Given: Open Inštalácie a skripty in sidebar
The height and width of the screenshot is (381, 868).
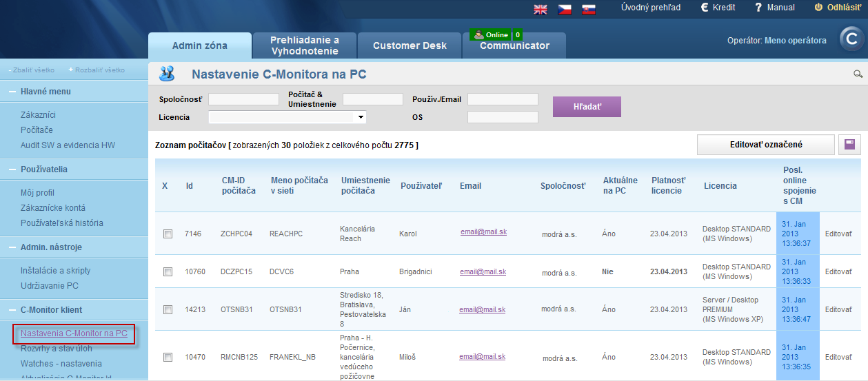Looking at the screenshot, I should pyautogui.click(x=55, y=271).
